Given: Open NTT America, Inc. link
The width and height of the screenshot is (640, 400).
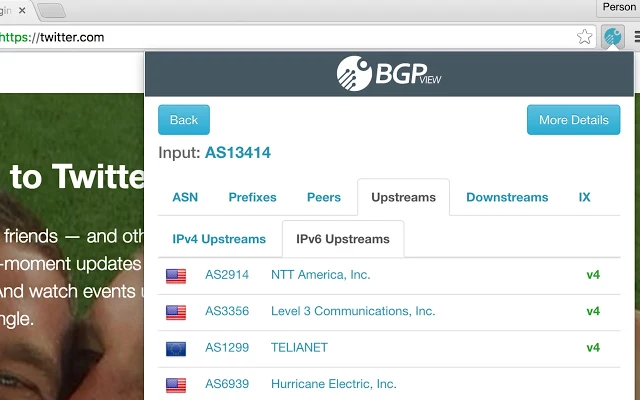Looking at the screenshot, I should [321, 275].
